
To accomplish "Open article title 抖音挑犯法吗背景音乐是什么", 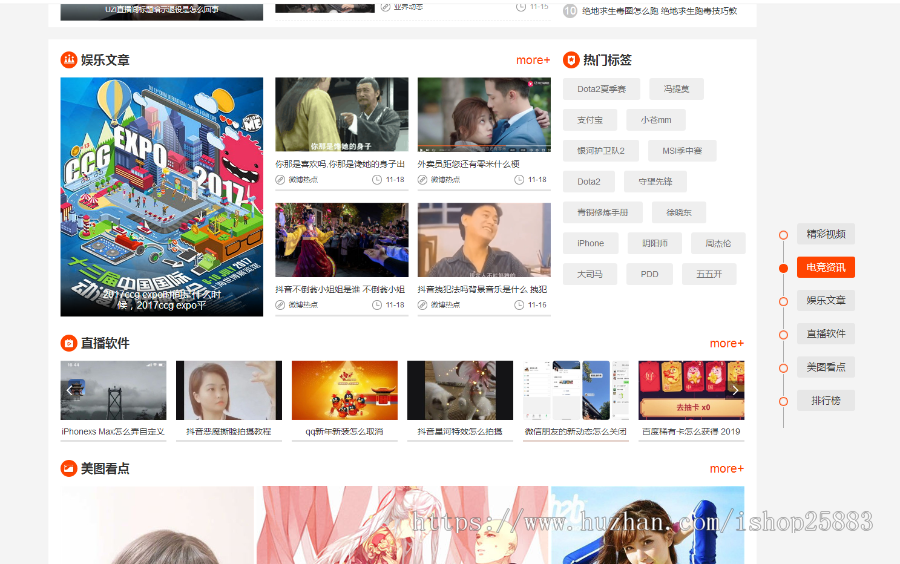I will [x=482, y=289].
